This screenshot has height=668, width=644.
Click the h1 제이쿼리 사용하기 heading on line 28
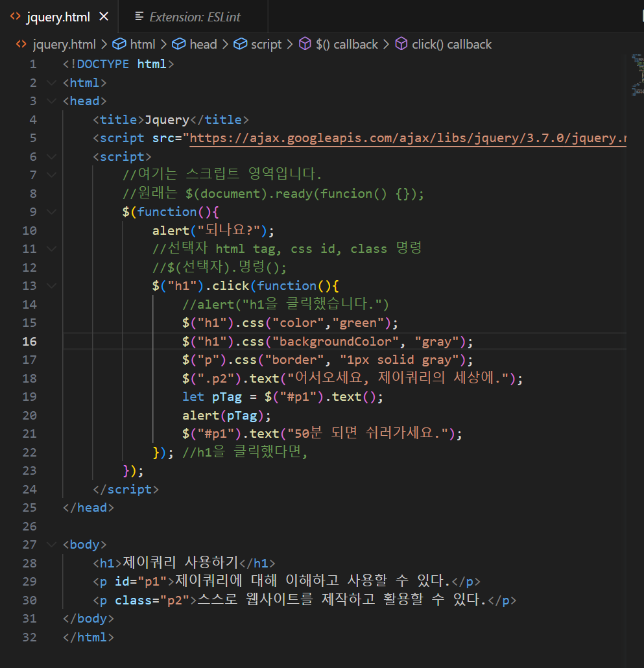(184, 563)
